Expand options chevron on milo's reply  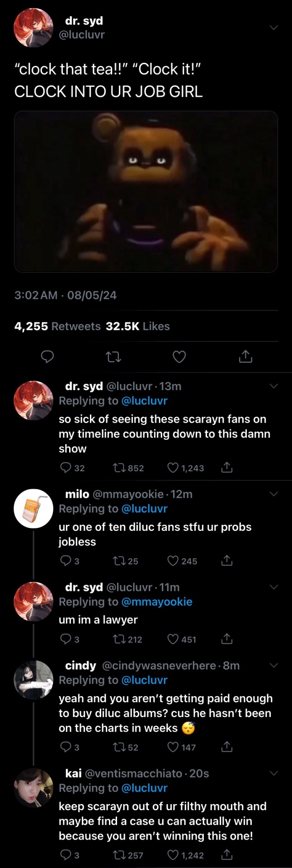click(x=273, y=494)
